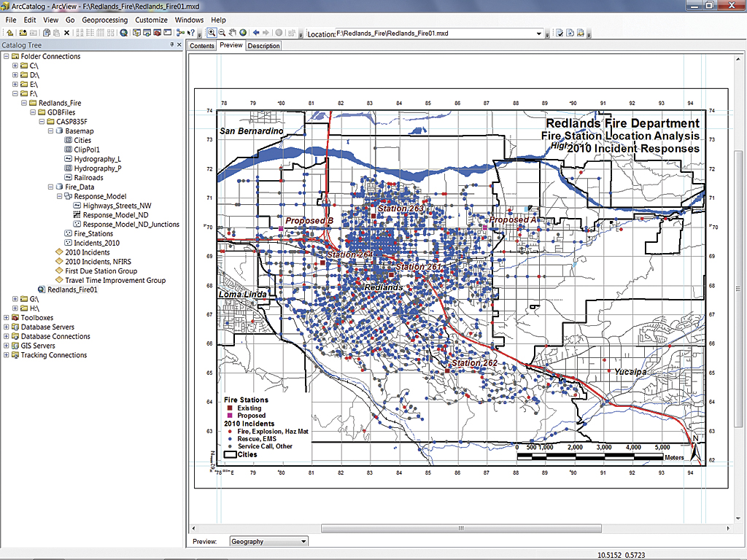Select Travel Time Improvement Group layer
747x560 pixels.
click(x=115, y=281)
